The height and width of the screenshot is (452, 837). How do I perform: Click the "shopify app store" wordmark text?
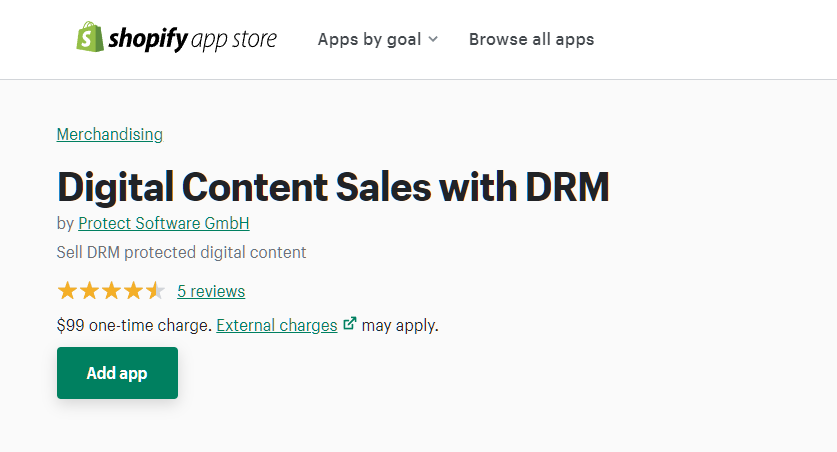tap(192, 39)
